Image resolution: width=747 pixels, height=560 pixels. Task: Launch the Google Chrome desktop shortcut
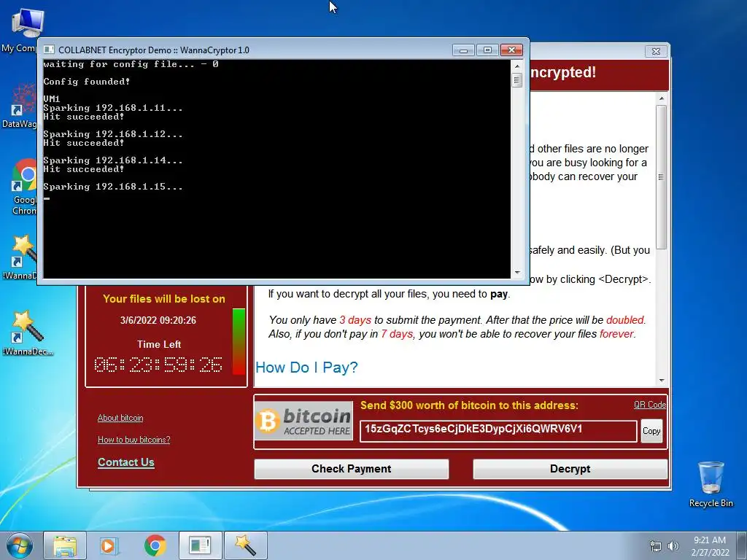pyautogui.click(x=23, y=187)
